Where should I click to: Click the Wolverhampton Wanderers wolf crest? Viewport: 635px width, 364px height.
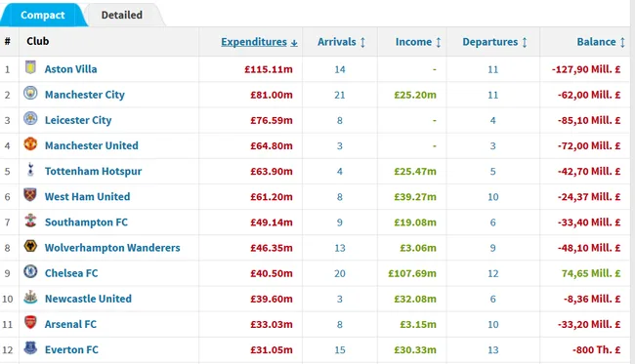tap(30, 246)
